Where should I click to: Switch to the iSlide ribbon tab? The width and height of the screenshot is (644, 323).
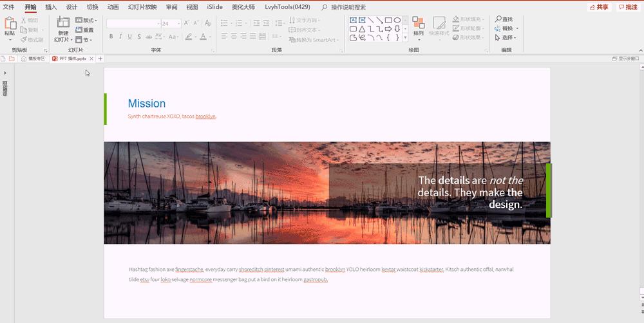click(x=215, y=7)
